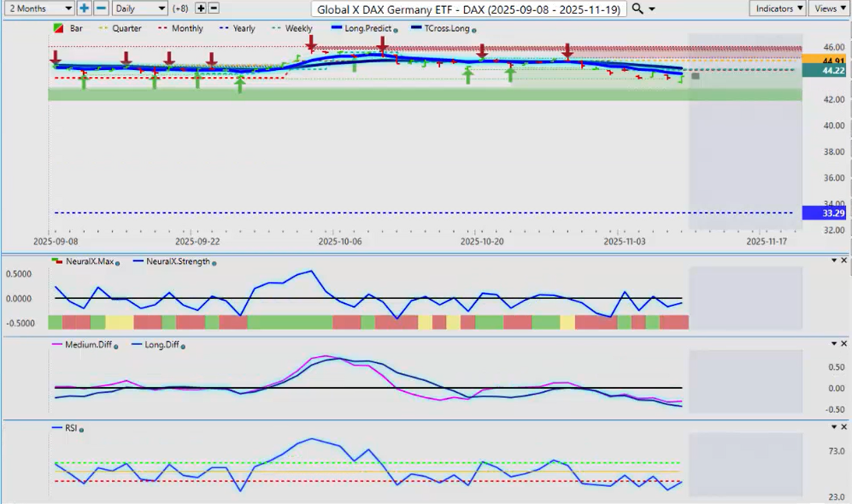Click the symbol name field showing Global X DAX
Image resolution: width=852 pixels, height=504 pixels.
coord(469,9)
